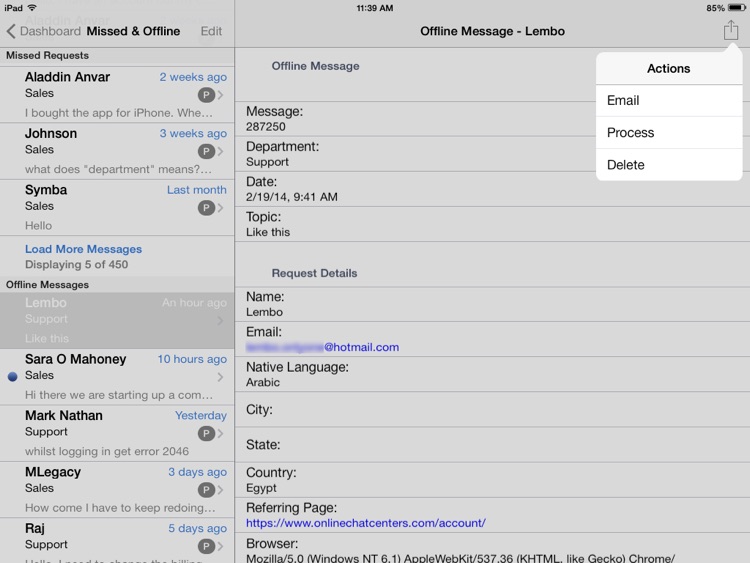Tap the Request Details section heading

click(x=315, y=273)
